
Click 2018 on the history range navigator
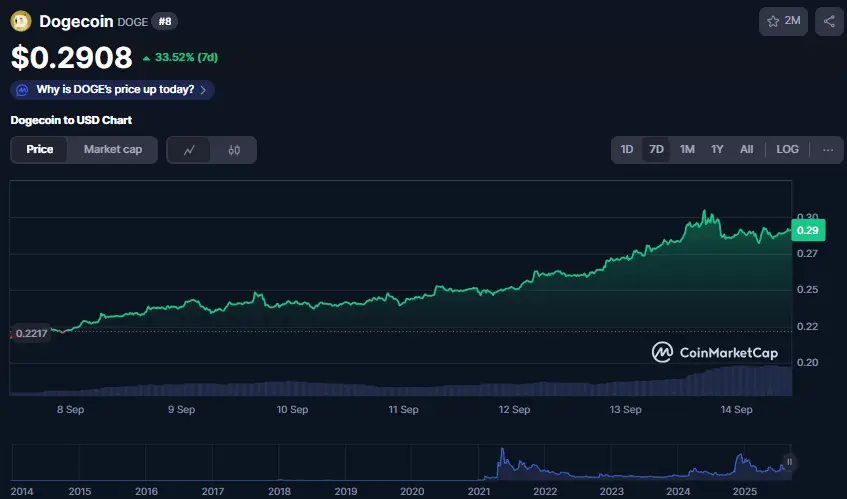[279, 491]
